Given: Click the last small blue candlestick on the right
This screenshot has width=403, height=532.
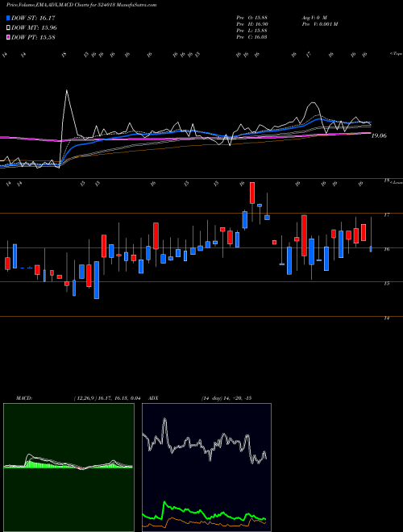Looking at the screenshot, I should (371, 249).
